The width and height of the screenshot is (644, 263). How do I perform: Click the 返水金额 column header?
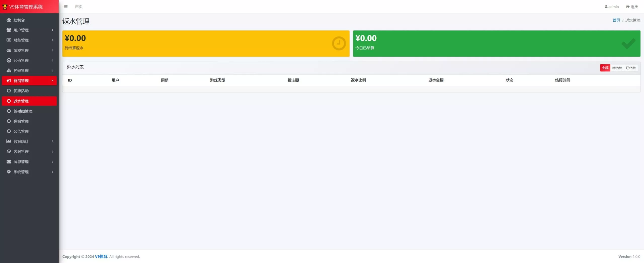(x=436, y=80)
